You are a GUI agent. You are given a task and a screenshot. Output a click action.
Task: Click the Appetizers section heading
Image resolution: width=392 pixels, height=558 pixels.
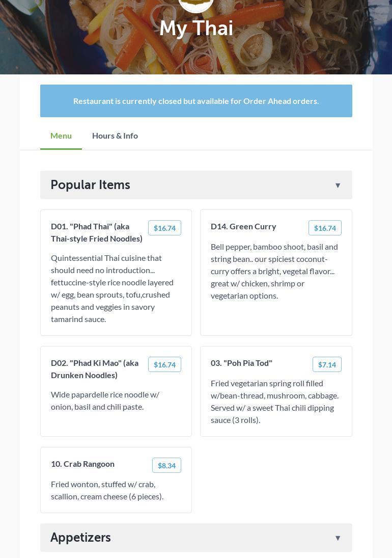[80, 538]
